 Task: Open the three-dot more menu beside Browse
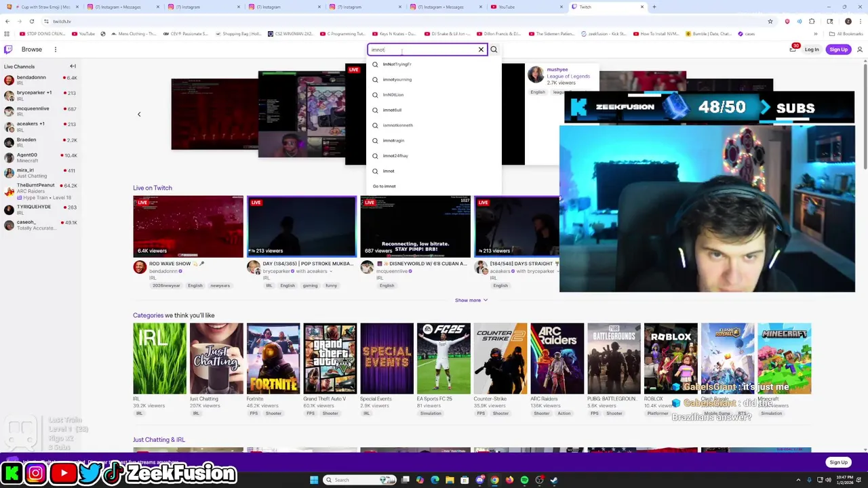point(56,49)
